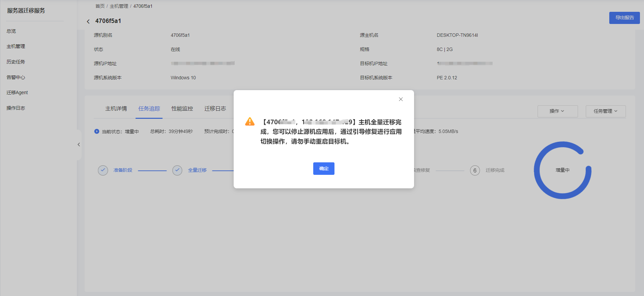Click step 6 迁移完成 circle
The image size is (644, 296).
click(x=475, y=170)
